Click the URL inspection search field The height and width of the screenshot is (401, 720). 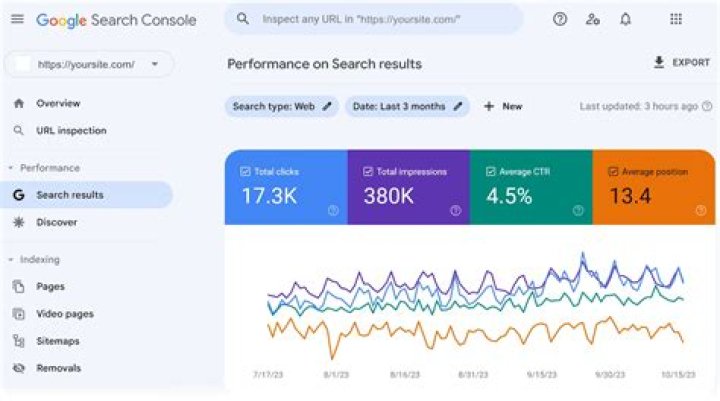click(385, 19)
